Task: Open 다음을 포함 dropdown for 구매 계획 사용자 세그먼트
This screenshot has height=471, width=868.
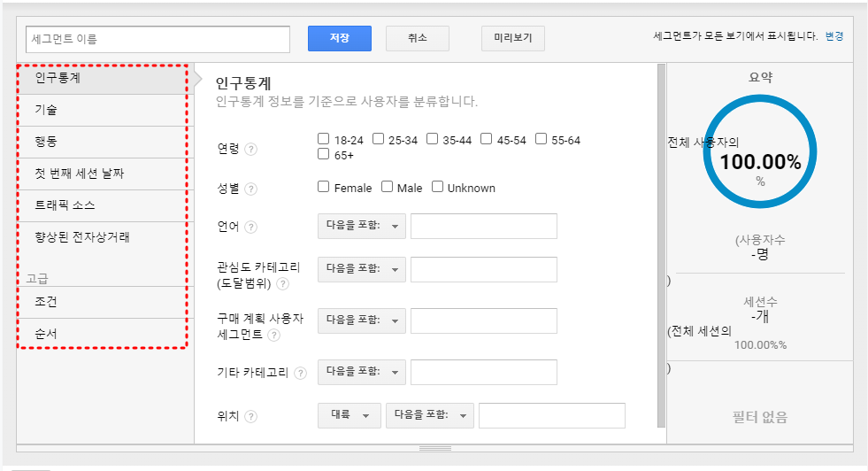Action: click(x=362, y=320)
